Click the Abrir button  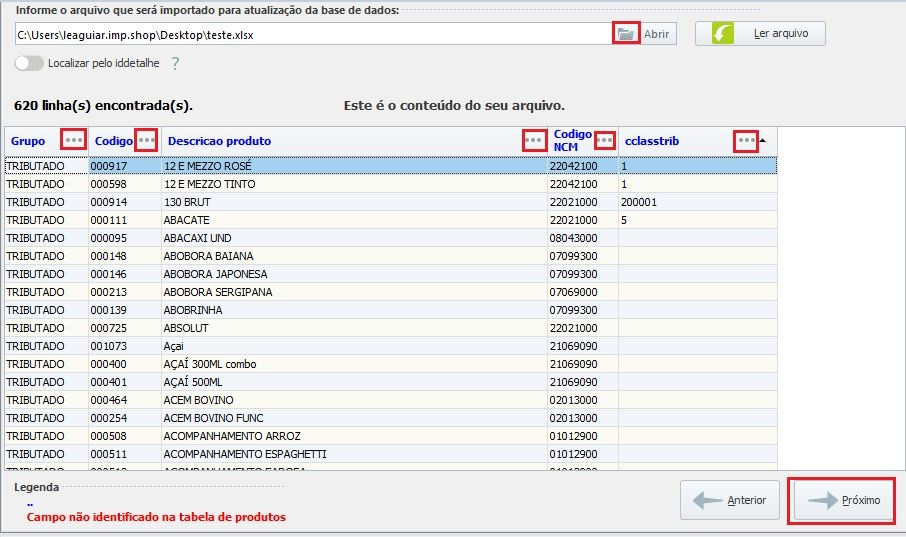657,34
